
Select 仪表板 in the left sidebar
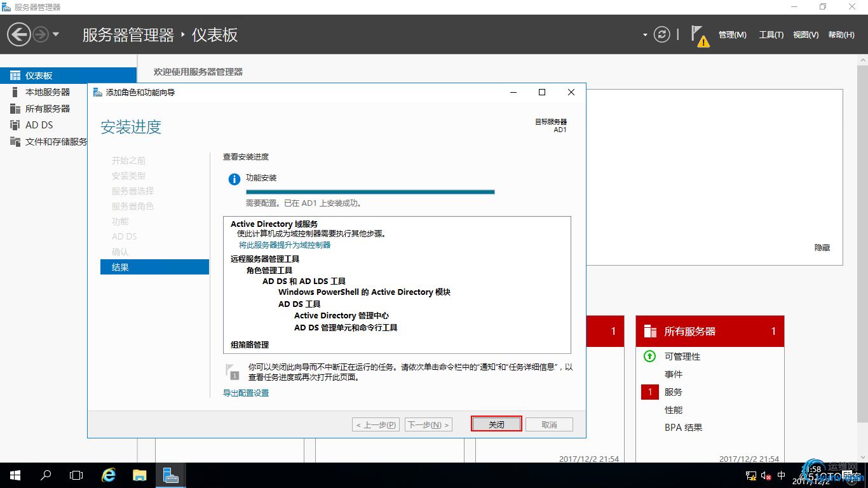point(68,76)
